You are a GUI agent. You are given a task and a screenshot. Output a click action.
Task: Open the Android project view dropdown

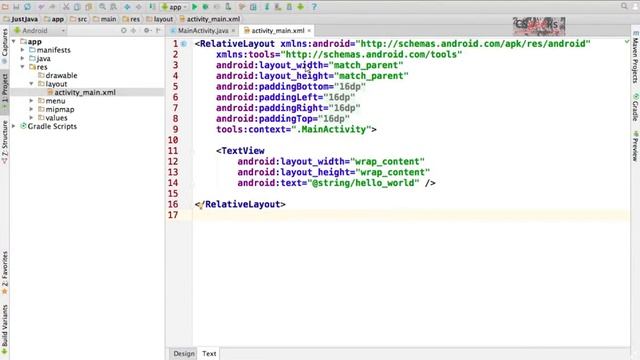click(40, 31)
